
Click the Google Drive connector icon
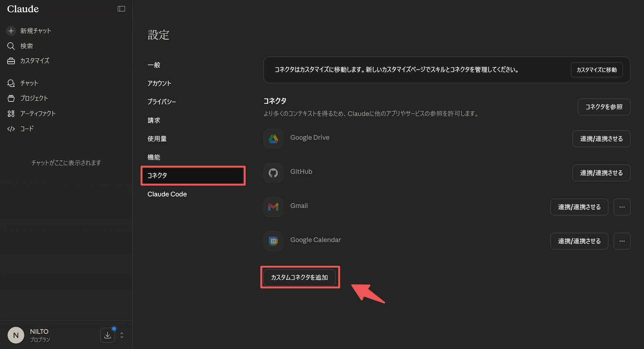pos(273,139)
